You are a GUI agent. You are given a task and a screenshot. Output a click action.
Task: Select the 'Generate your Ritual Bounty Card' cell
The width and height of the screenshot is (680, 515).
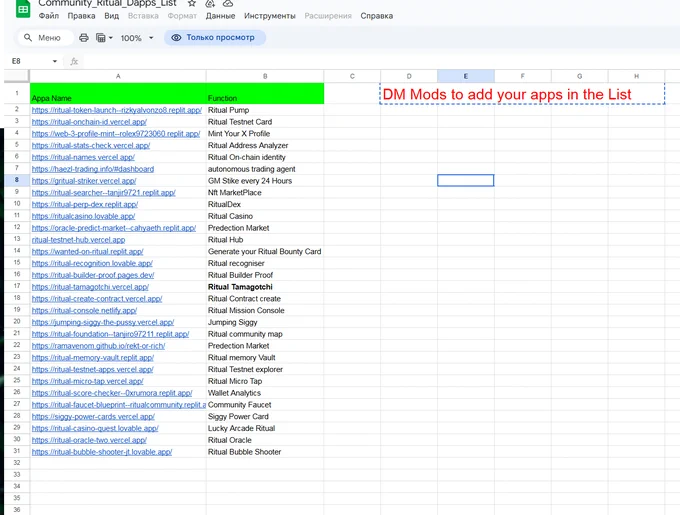265,251
